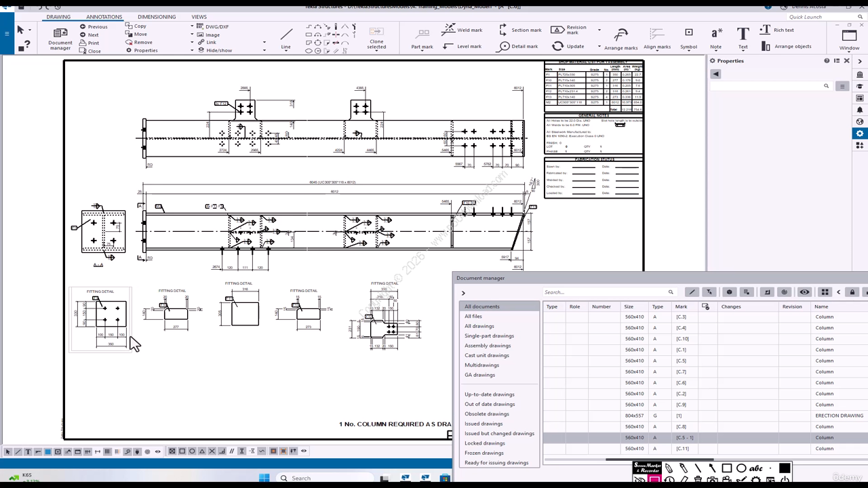Select the Assembly drawings category

pyautogui.click(x=487, y=346)
